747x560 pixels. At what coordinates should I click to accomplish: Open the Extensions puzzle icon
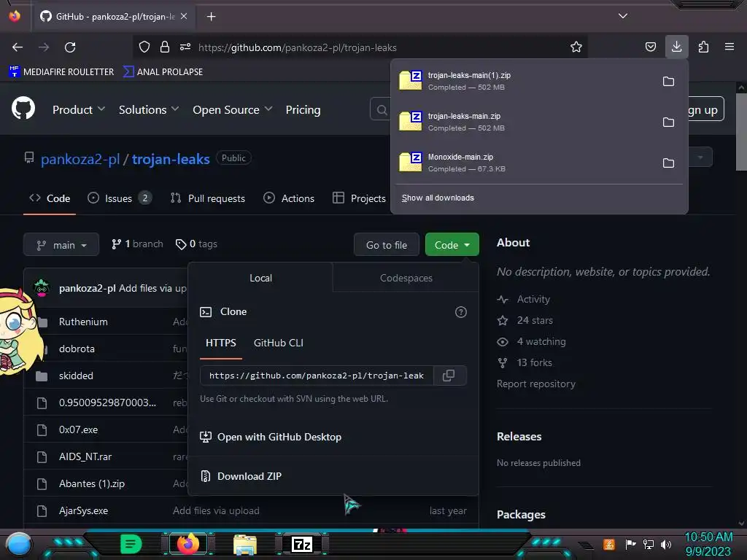pos(703,47)
